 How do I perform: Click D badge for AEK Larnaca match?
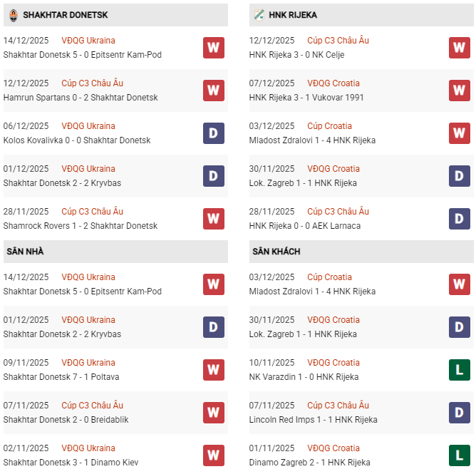point(460,219)
